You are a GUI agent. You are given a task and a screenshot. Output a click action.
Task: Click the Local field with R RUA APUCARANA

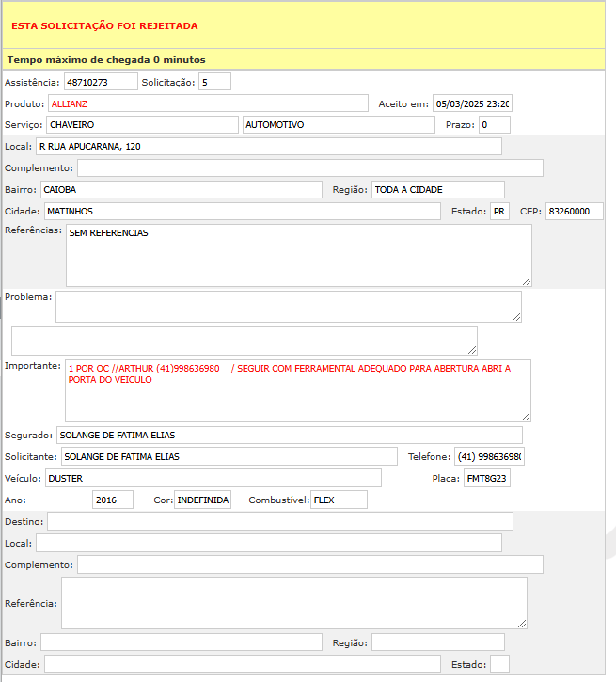click(x=268, y=147)
